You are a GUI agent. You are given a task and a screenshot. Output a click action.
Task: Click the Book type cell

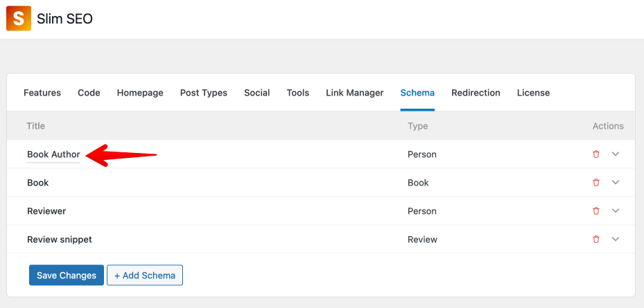tap(418, 183)
